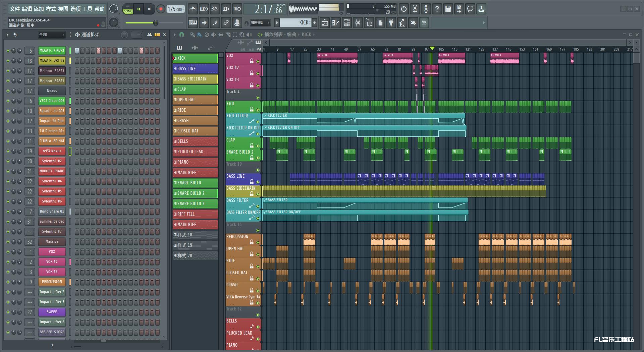
Task: Open the 选项 menu
Action: click(75, 9)
